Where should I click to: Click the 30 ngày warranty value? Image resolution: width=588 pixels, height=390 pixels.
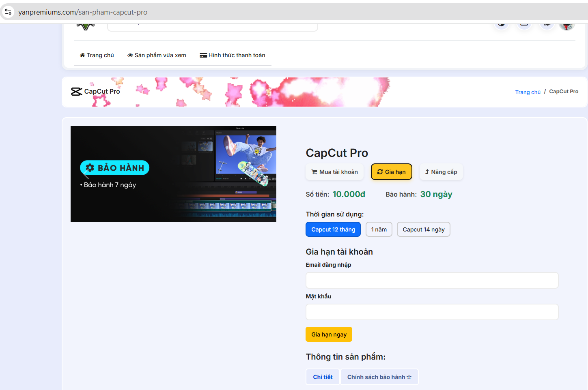436,194
